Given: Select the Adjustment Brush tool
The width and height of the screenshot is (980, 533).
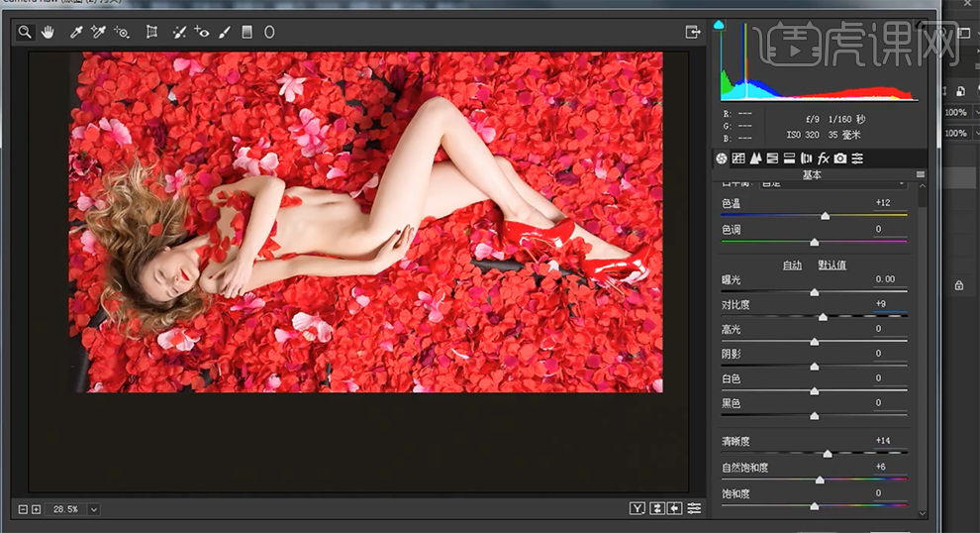Looking at the screenshot, I should click(225, 32).
